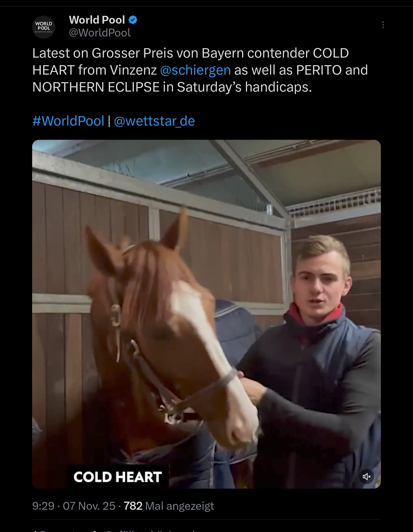Click the 9:29 timestamp

[x=43, y=506]
